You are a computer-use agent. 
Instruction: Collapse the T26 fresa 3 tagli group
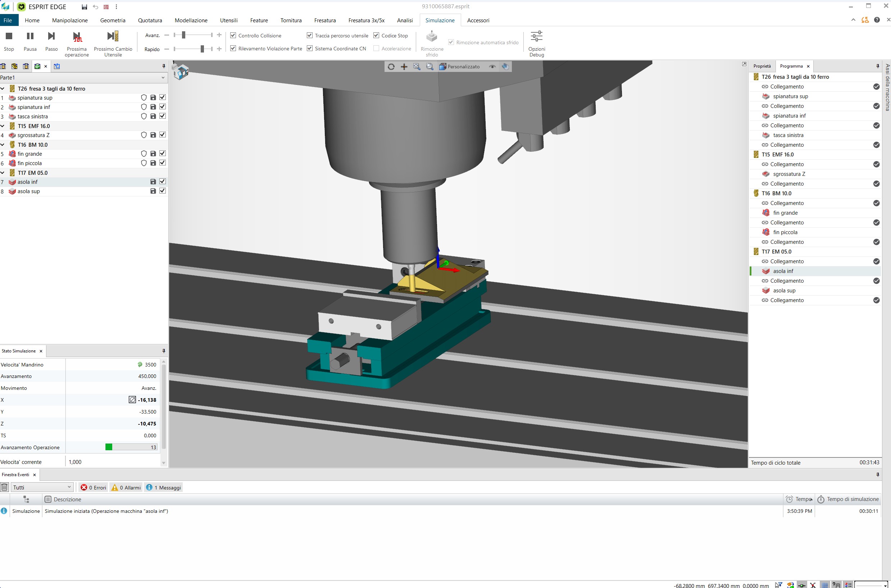click(x=3, y=89)
